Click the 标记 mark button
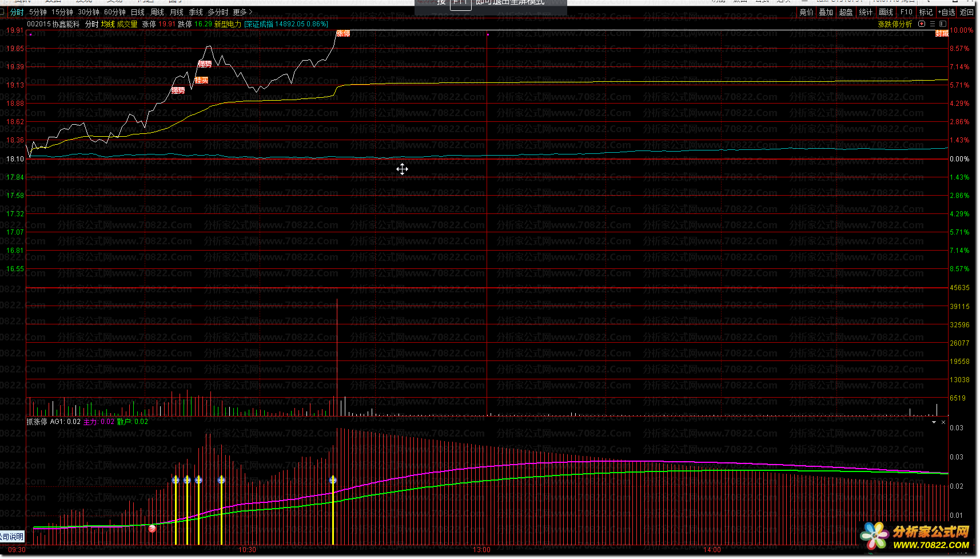The width and height of the screenshot is (980, 559). 926,12
